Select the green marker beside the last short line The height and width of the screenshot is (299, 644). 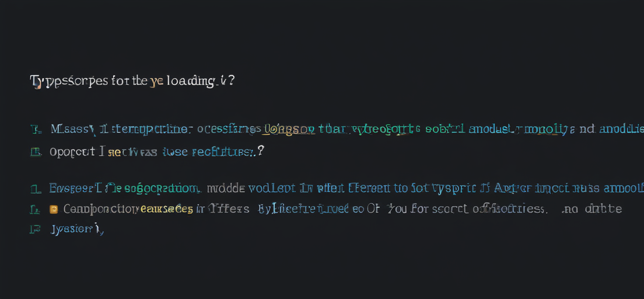pos(36,230)
